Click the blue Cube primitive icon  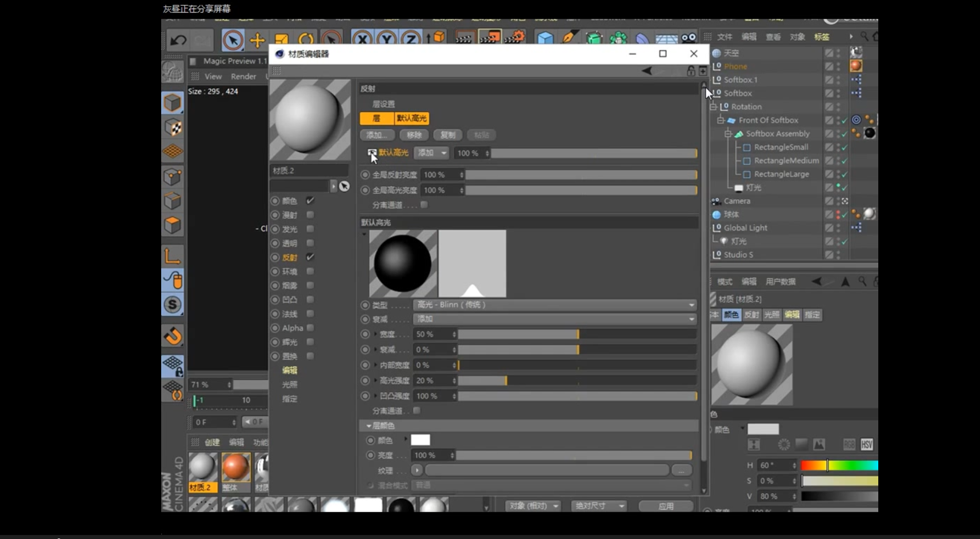point(545,39)
